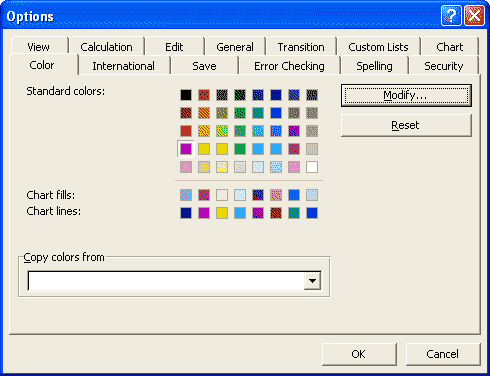Click the Modify... button
Image resolution: width=490 pixels, height=376 pixels.
(x=406, y=95)
